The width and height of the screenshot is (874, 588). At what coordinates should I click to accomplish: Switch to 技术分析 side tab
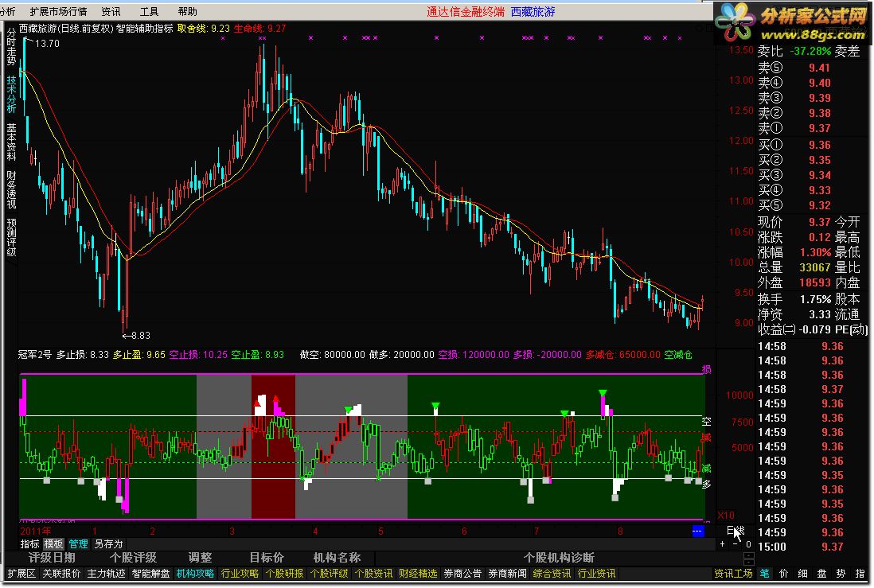11,94
